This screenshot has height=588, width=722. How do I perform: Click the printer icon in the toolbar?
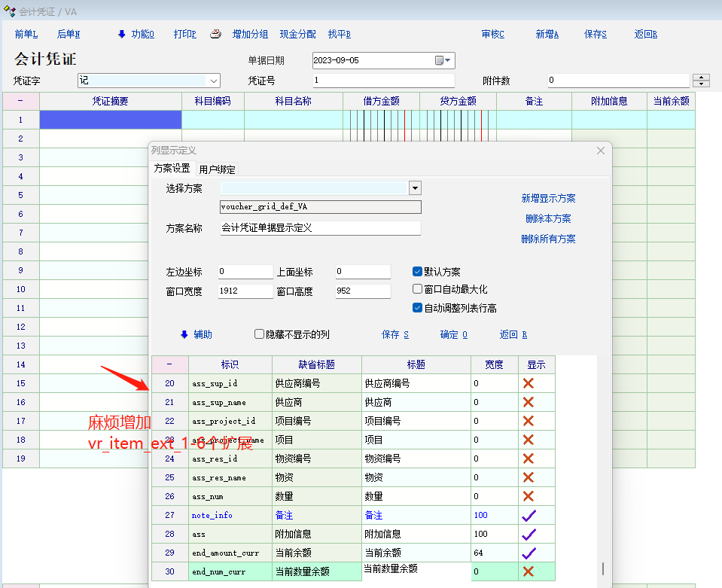(215, 34)
